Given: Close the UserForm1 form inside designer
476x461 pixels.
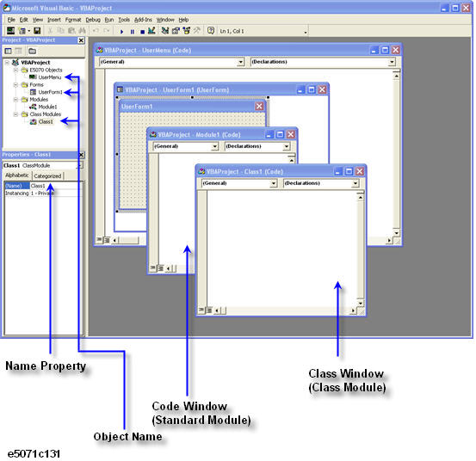Looking at the screenshot, I should coord(259,107).
